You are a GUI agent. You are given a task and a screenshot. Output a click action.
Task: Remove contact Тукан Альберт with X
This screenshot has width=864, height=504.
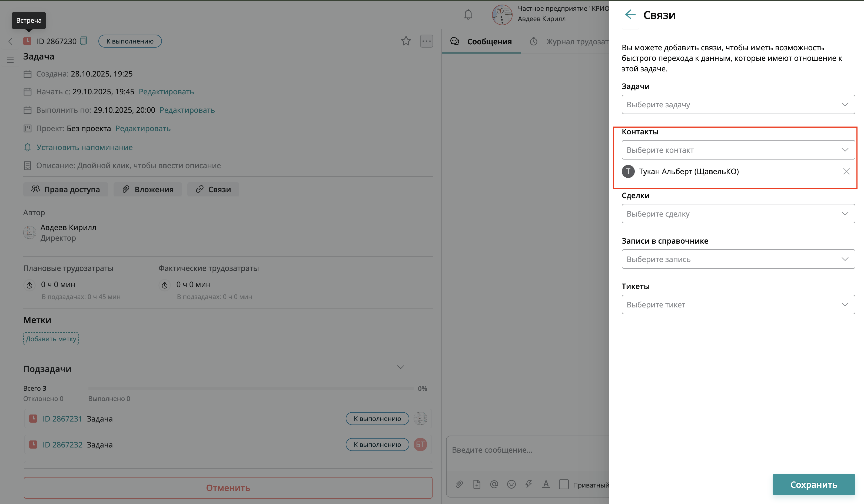coord(846,171)
